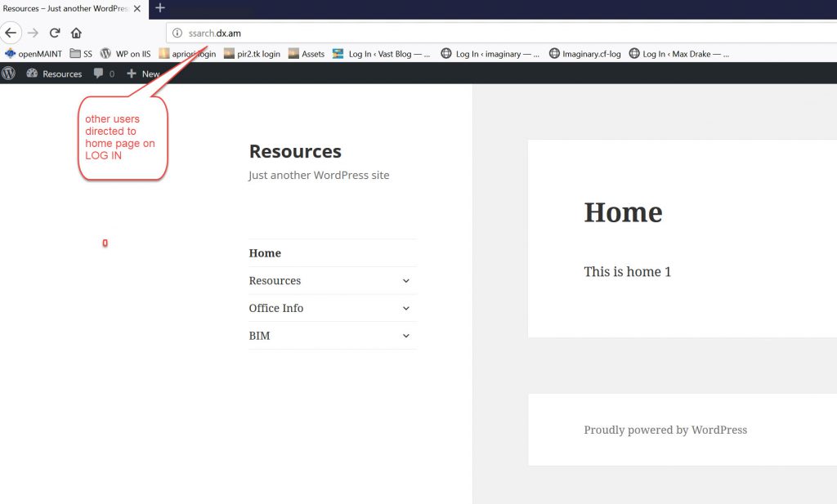Image resolution: width=837 pixels, height=504 pixels.
Task: Reload the page with the refresh icon
Action: pos(55,33)
